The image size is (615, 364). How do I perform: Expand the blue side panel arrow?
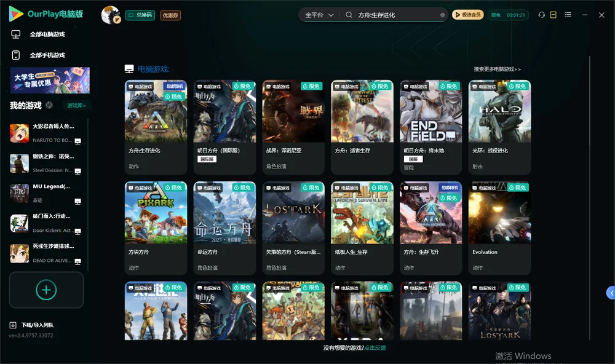coord(611,293)
